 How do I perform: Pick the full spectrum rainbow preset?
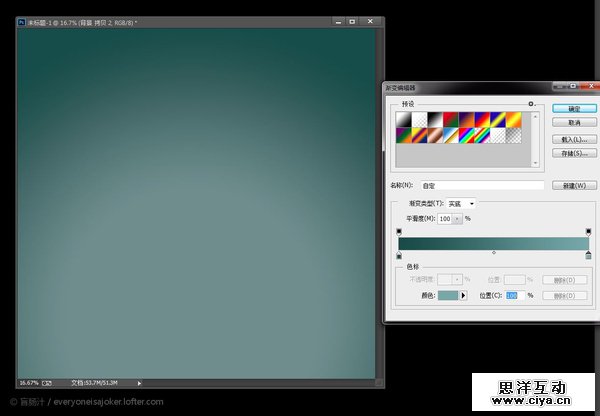[466, 135]
